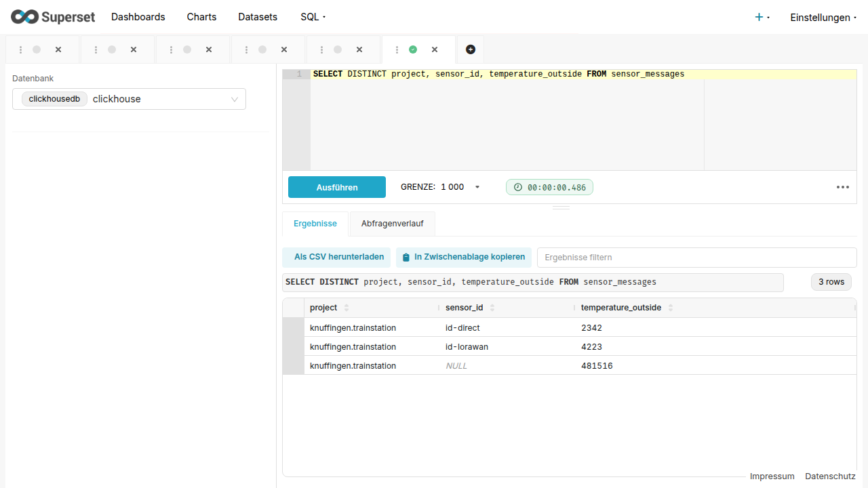
Task: Click the query timer badge
Action: click(x=549, y=187)
